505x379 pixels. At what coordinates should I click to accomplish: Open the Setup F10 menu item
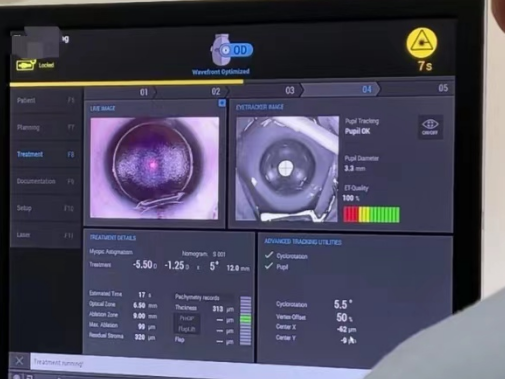click(46, 208)
